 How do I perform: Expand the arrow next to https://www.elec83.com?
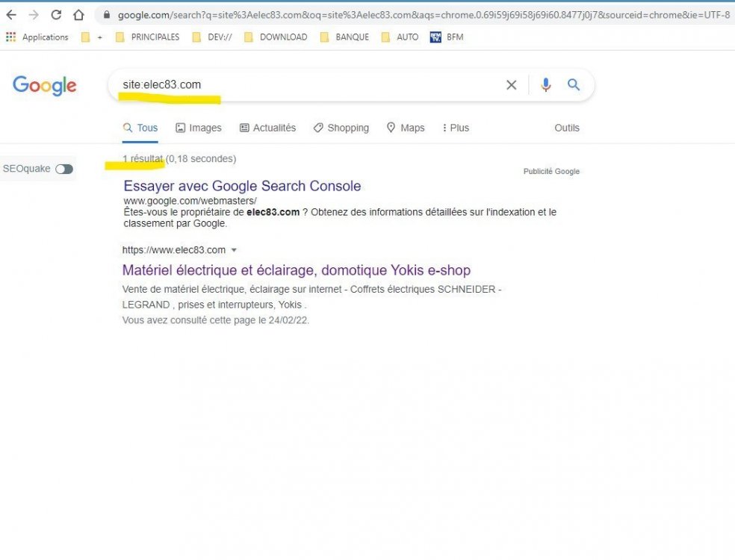(x=234, y=250)
